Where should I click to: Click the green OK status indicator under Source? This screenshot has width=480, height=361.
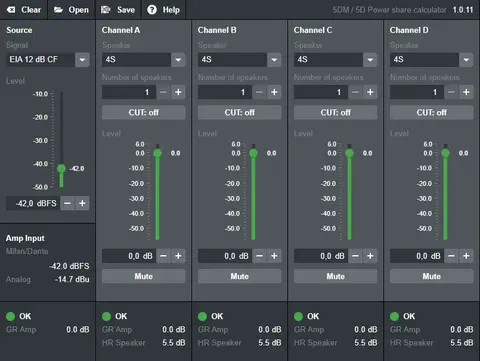[11, 316]
